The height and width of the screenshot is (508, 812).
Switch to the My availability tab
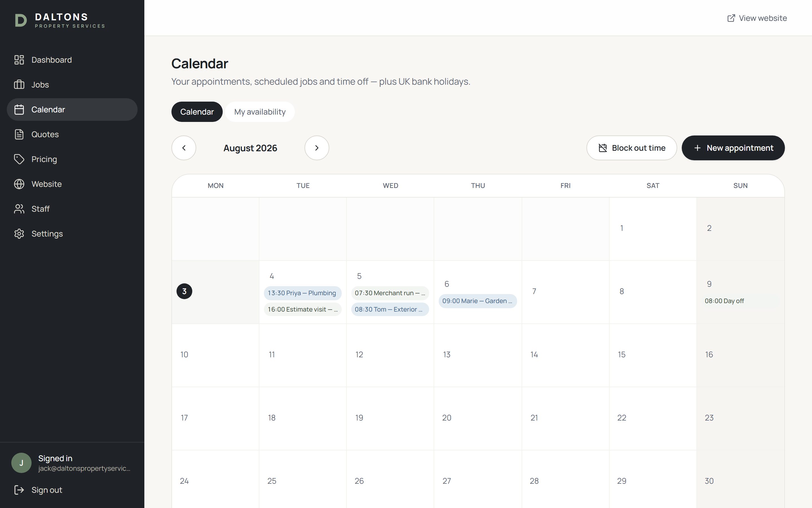pos(260,112)
